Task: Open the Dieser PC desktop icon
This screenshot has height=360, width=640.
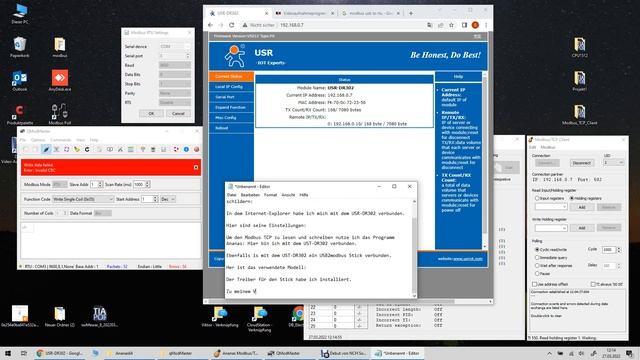Action: pyautogui.click(x=20, y=13)
